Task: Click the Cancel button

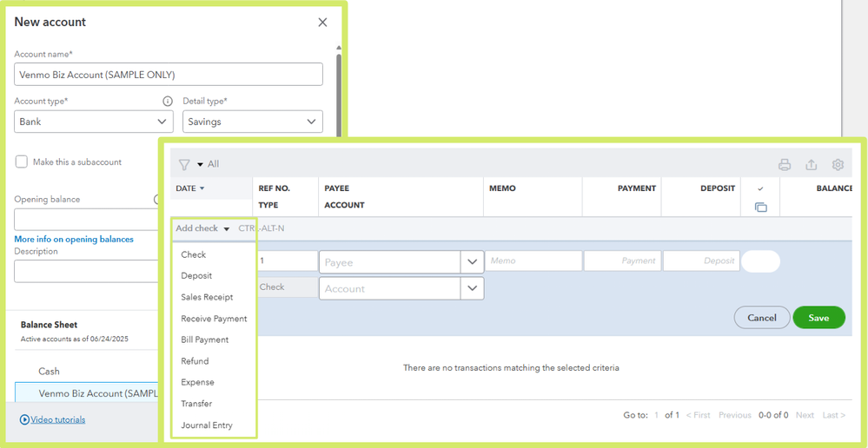Action: tap(762, 318)
